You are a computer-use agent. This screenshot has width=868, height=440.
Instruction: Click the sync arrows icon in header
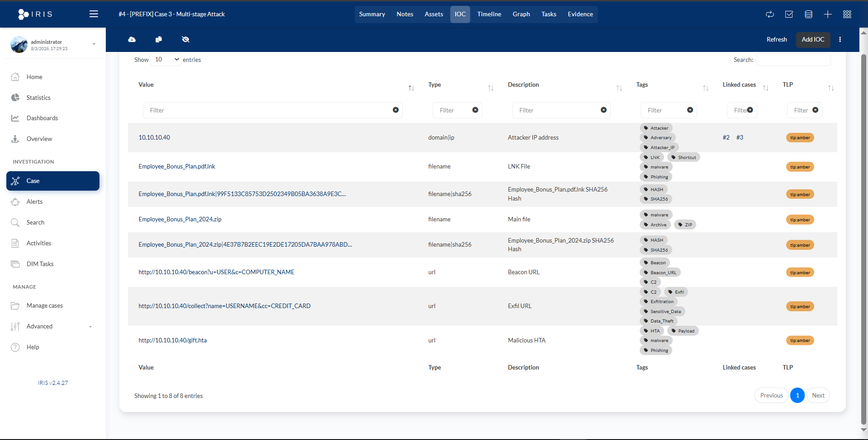(x=770, y=14)
